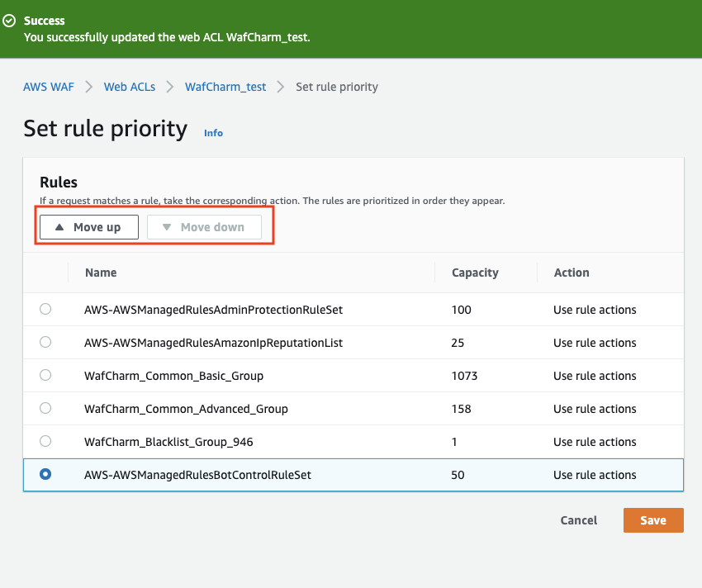Screen dimensions: 702x588
Task: Click the success checkmark icon in banner
Action: coord(9,21)
